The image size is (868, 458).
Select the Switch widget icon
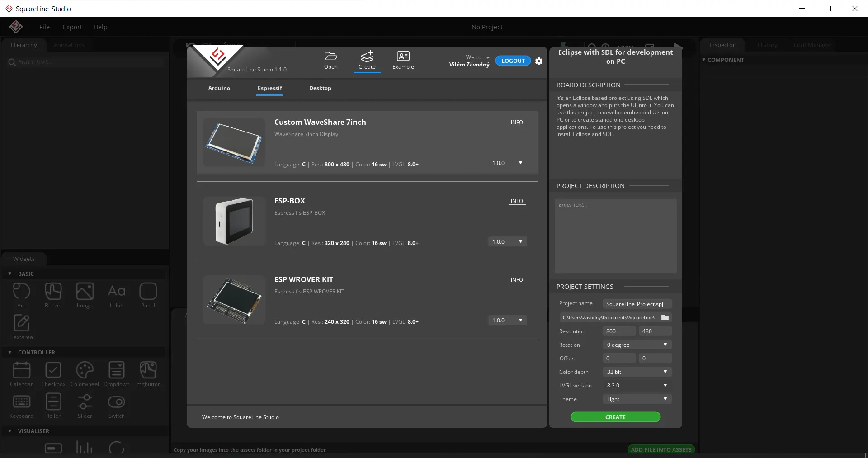[x=116, y=402]
